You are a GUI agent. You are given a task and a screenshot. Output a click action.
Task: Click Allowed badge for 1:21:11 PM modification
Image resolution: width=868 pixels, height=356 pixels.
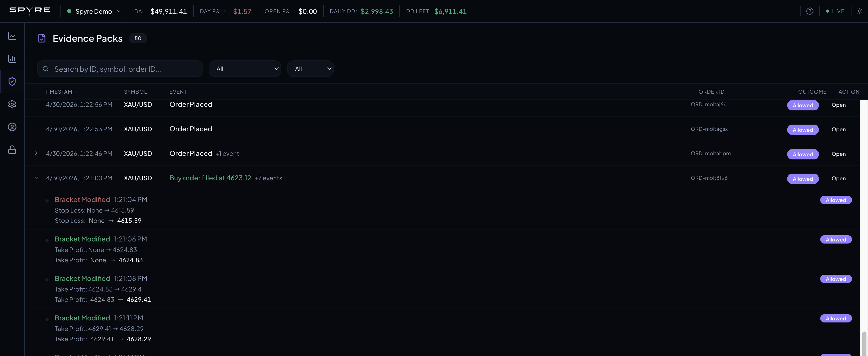coord(836,318)
